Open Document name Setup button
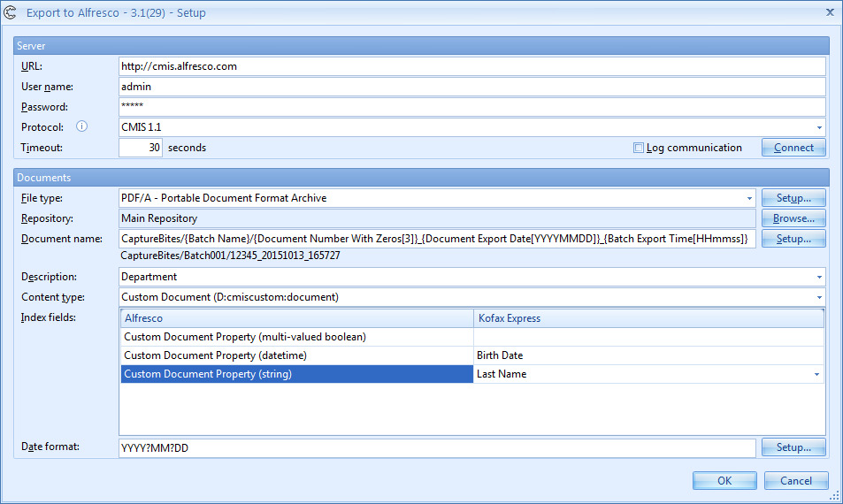Viewport: 843px width, 504px height. tap(793, 239)
